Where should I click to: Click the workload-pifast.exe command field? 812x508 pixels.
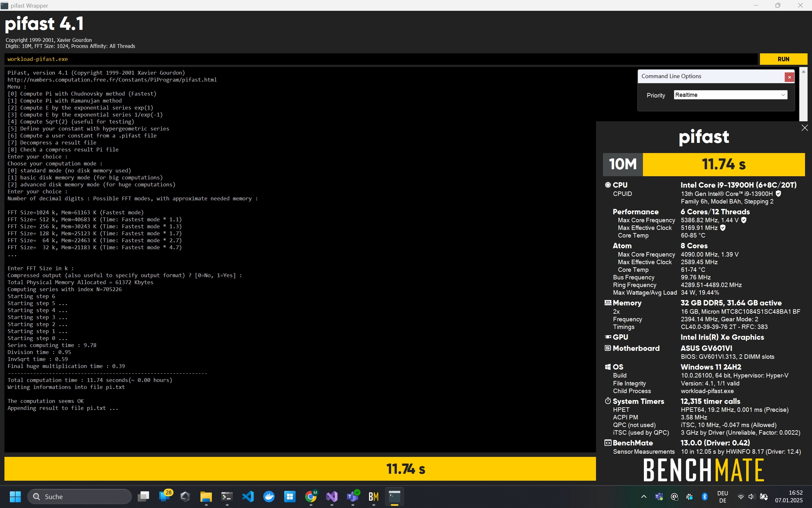[381, 59]
